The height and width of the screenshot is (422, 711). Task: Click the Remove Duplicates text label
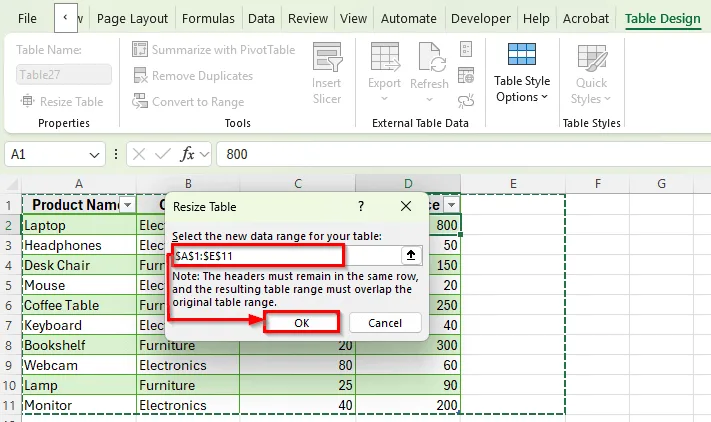(x=202, y=76)
